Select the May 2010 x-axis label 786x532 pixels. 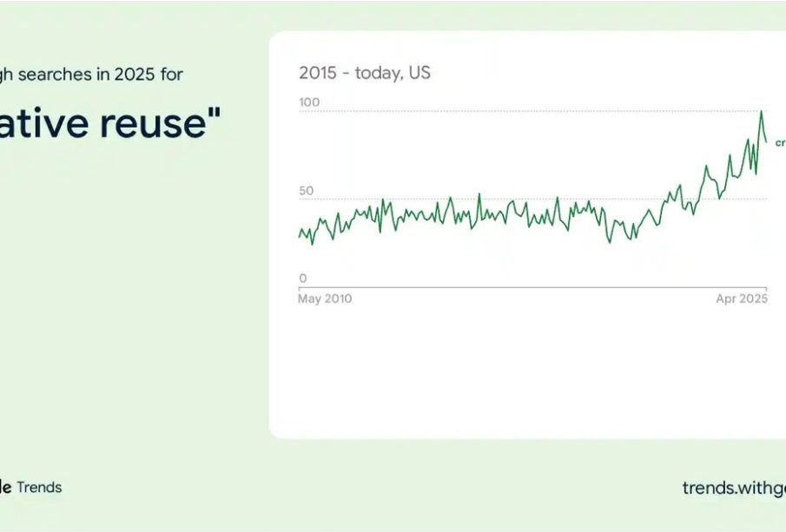[x=325, y=299]
